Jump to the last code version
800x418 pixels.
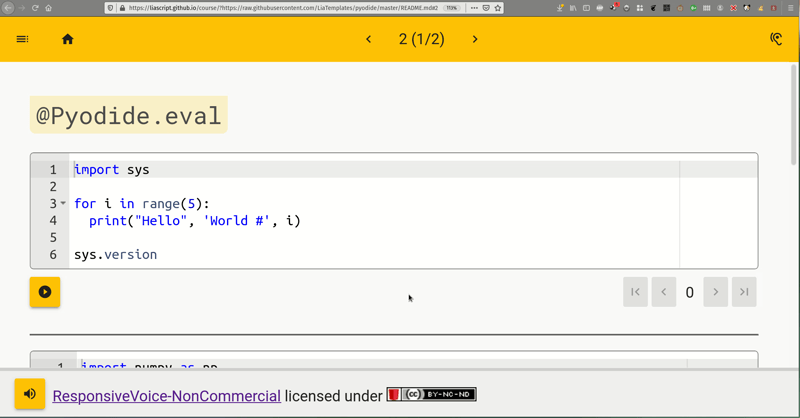pyautogui.click(x=744, y=292)
